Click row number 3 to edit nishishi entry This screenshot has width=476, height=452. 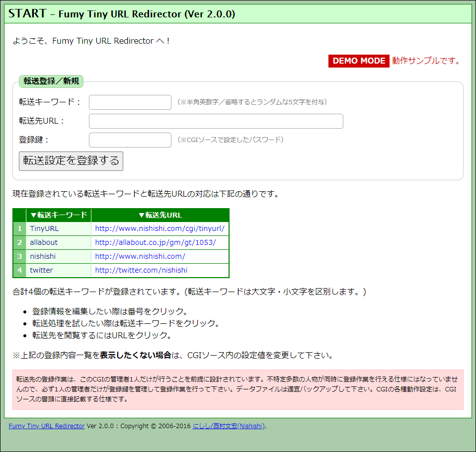[x=19, y=256]
